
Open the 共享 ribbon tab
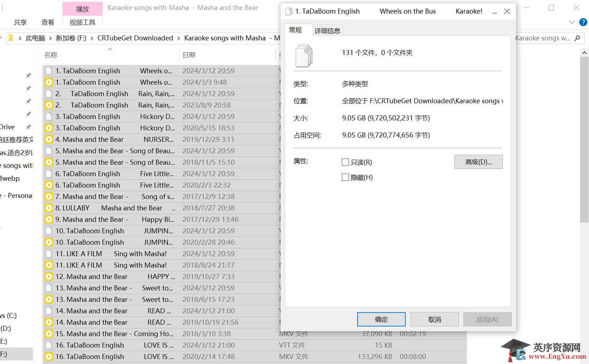click(20, 23)
